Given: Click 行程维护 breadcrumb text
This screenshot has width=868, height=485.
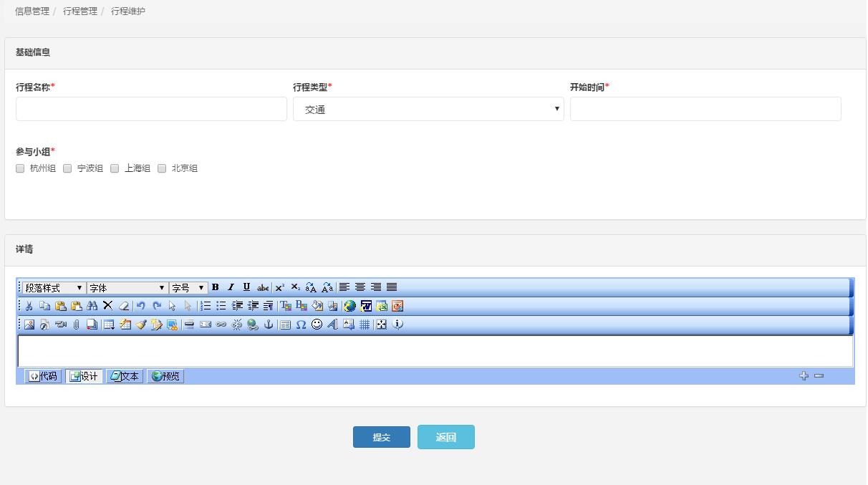Looking at the screenshot, I should [x=128, y=11].
